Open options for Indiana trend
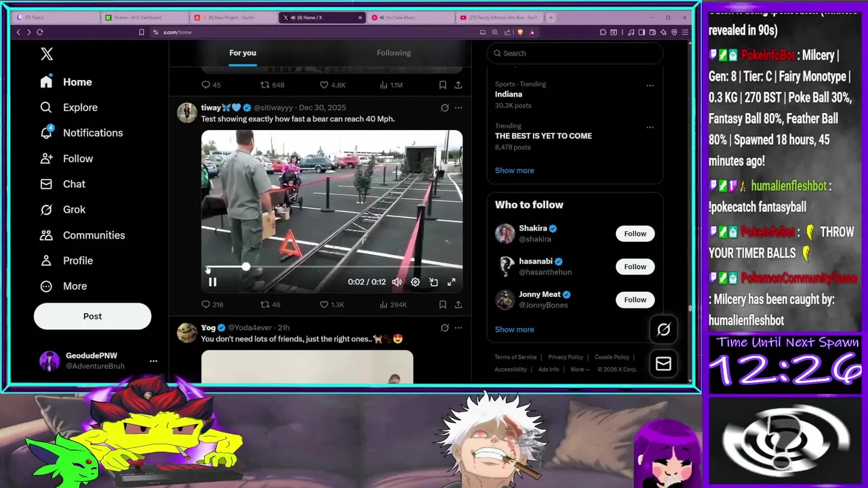The height and width of the screenshot is (488, 868). 650,85
